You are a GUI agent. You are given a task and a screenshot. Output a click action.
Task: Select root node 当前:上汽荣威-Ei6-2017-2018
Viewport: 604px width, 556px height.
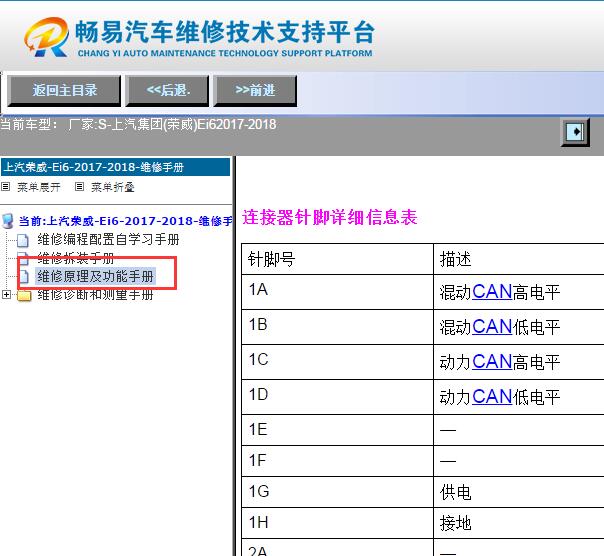tap(126, 221)
